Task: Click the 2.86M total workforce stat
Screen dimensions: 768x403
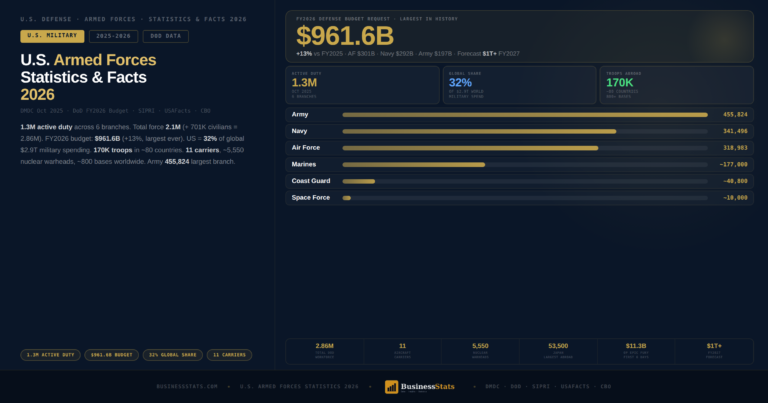Action: (x=325, y=351)
